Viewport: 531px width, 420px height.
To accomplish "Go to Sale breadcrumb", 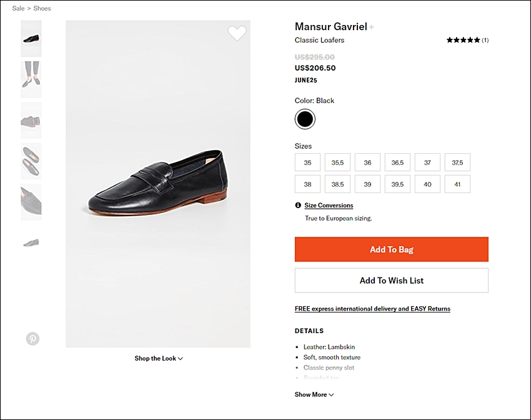I will point(18,9).
